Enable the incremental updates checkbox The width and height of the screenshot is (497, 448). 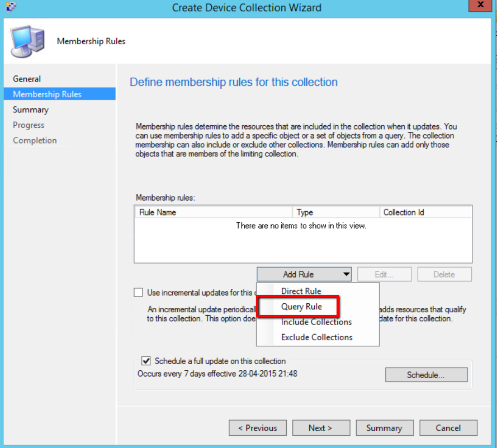point(139,292)
